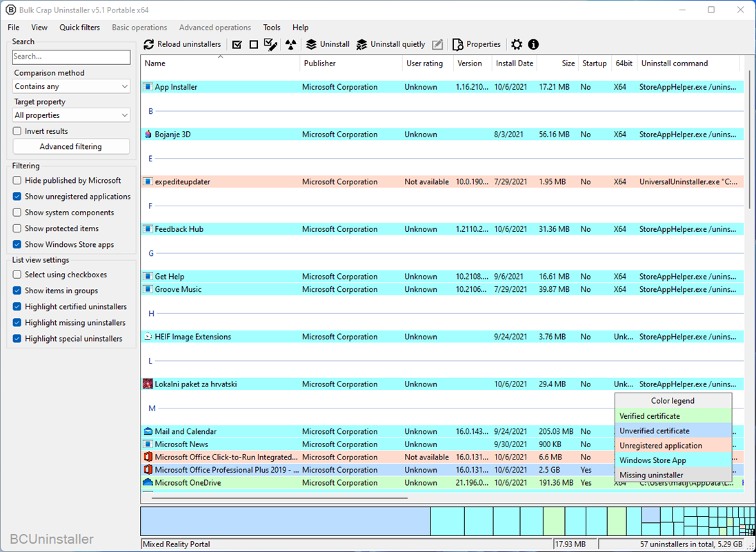Click the Lokalni paket za hrvatski icon
The height and width of the screenshot is (552, 756).
point(148,384)
